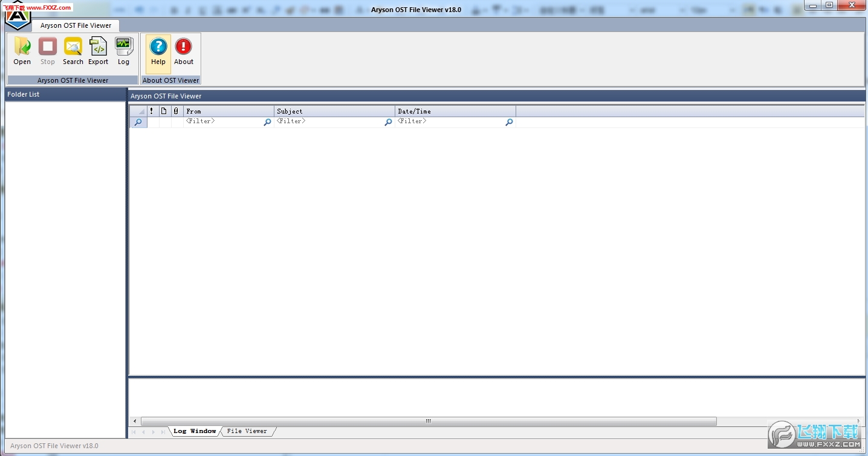Click the status bar Aryson OST File Viewer v18.0 text
The width and height of the screenshot is (868, 456).
point(54,446)
